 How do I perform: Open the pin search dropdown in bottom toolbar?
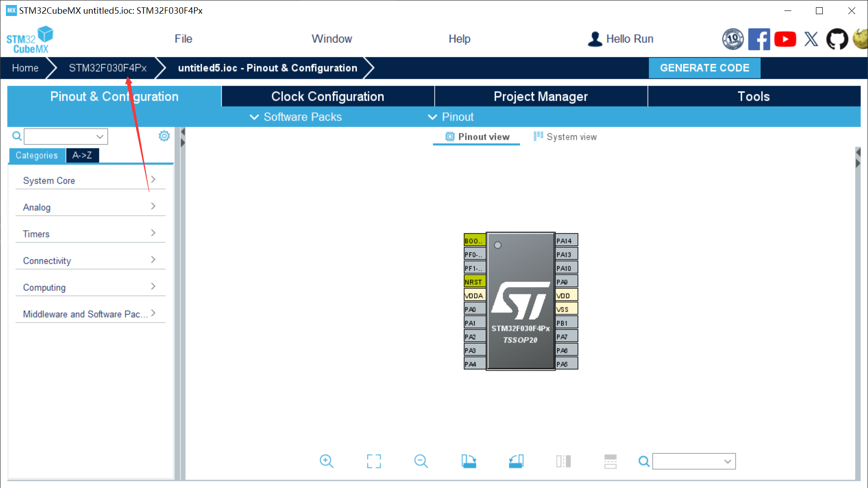[x=728, y=462]
